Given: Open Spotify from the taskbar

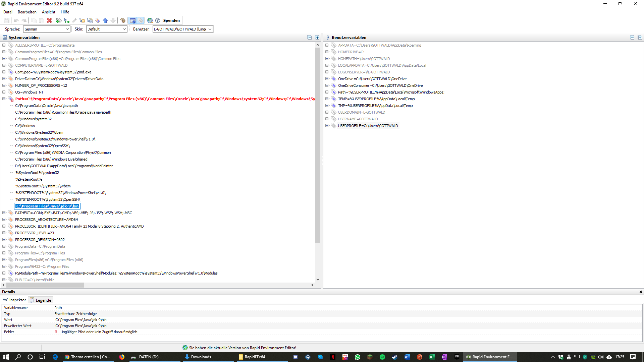Looking at the screenshot, I should [382, 357].
